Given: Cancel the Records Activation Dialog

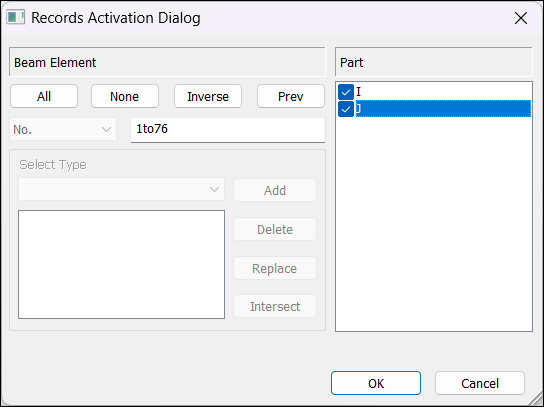Looking at the screenshot, I should pos(480,383).
